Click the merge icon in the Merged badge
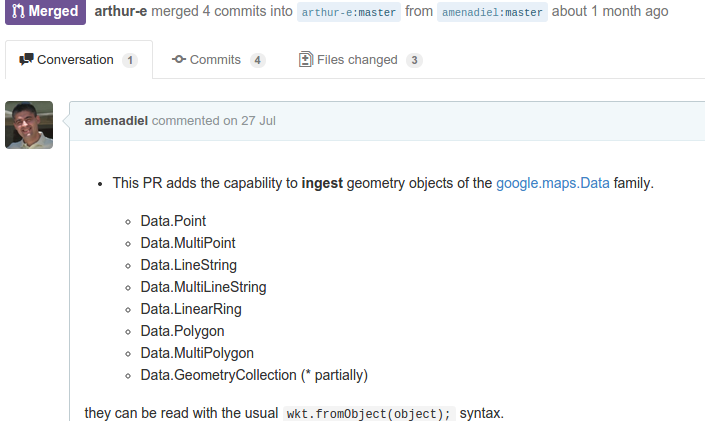Image resolution: width=705 pixels, height=421 pixels. pyautogui.click(x=18, y=11)
